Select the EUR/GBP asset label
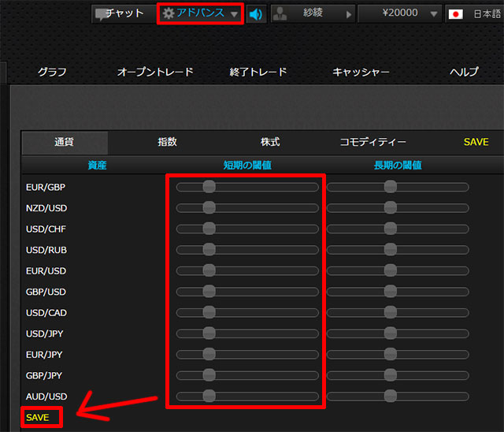The width and height of the screenshot is (504, 432). pyautogui.click(x=46, y=187)
